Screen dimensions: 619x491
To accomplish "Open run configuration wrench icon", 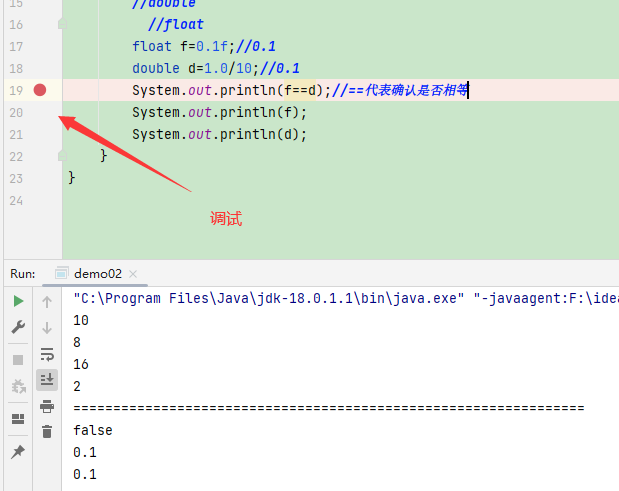I will tap(18, 327).
